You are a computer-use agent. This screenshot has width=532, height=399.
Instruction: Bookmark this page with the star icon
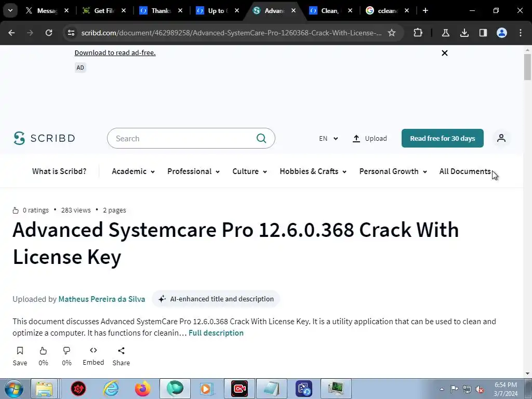point(392,33)
